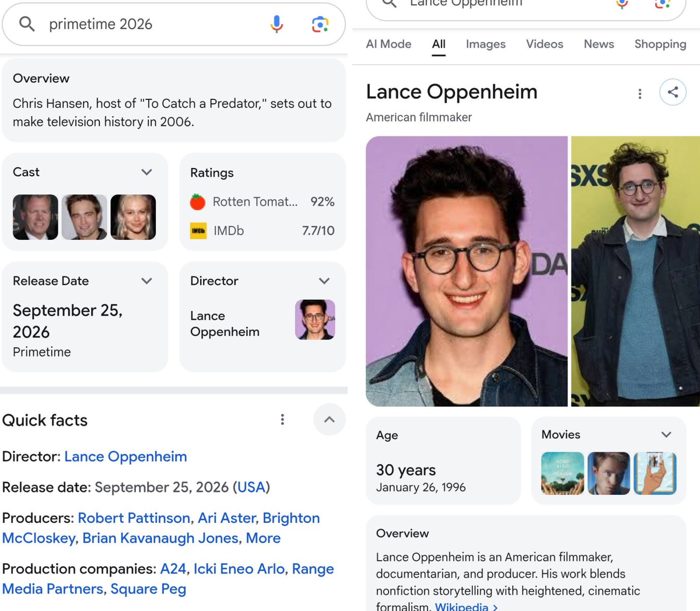This screenshot has height=611, width=700.
Task: Open the middle cast photo thumbnail
Action: [85, 217]
